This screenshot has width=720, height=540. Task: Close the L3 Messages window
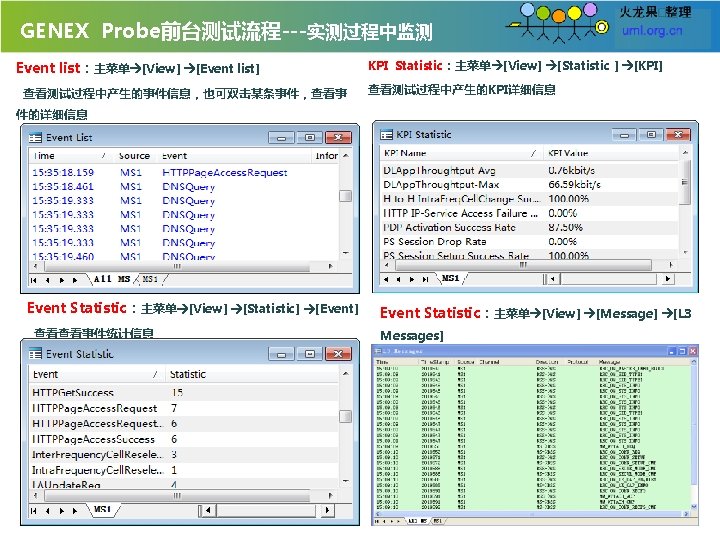693,351
